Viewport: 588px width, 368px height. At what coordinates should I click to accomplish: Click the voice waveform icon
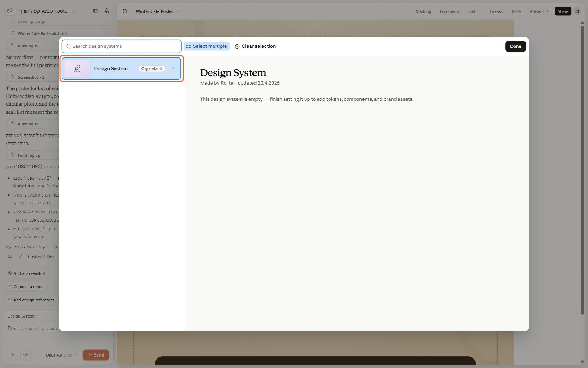25,355
